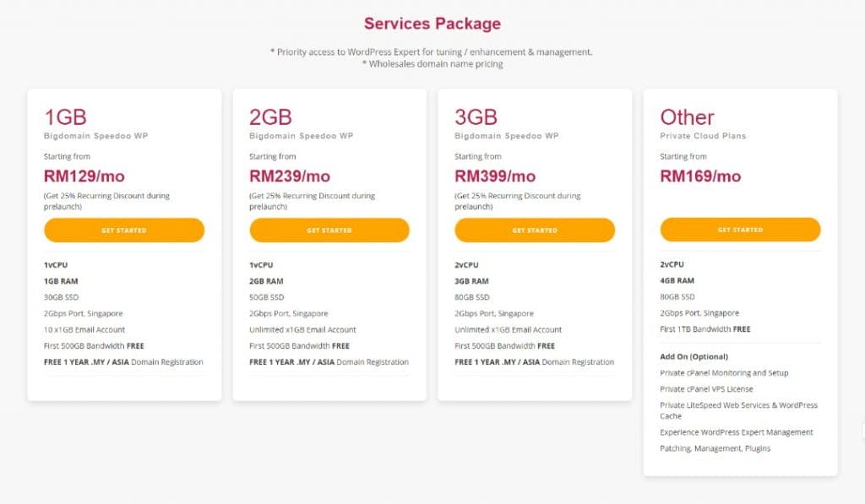The width and height of the screenshot is (865, 504).
Task: Click Get Started on the 2GB plan
Action: [329, 230]
